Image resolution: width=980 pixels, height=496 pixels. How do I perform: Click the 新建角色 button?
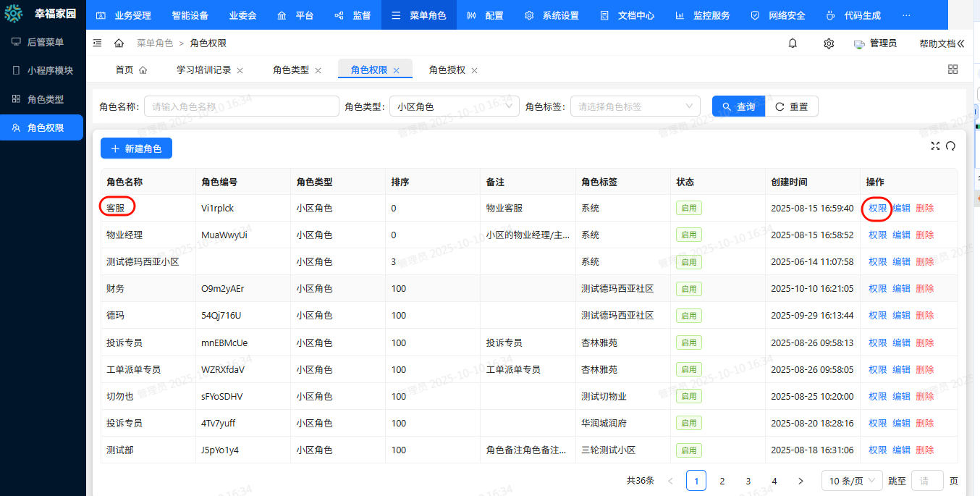pyautogui.click(x=136, y=148)
